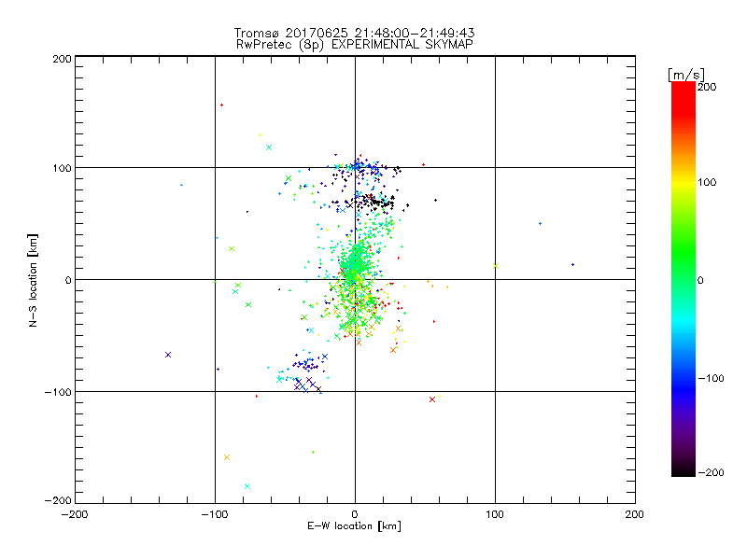
Task: Click the red dot near (-95, 156)
Action: click(221, 105)
